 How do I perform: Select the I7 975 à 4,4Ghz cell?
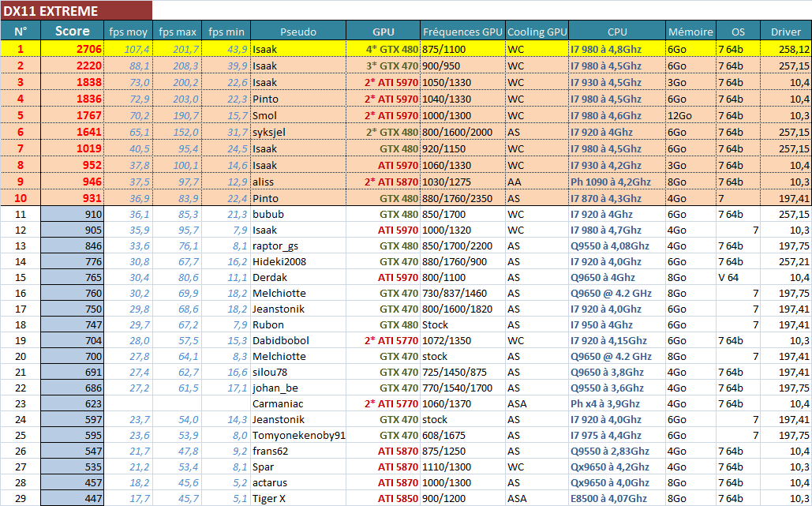617,435
